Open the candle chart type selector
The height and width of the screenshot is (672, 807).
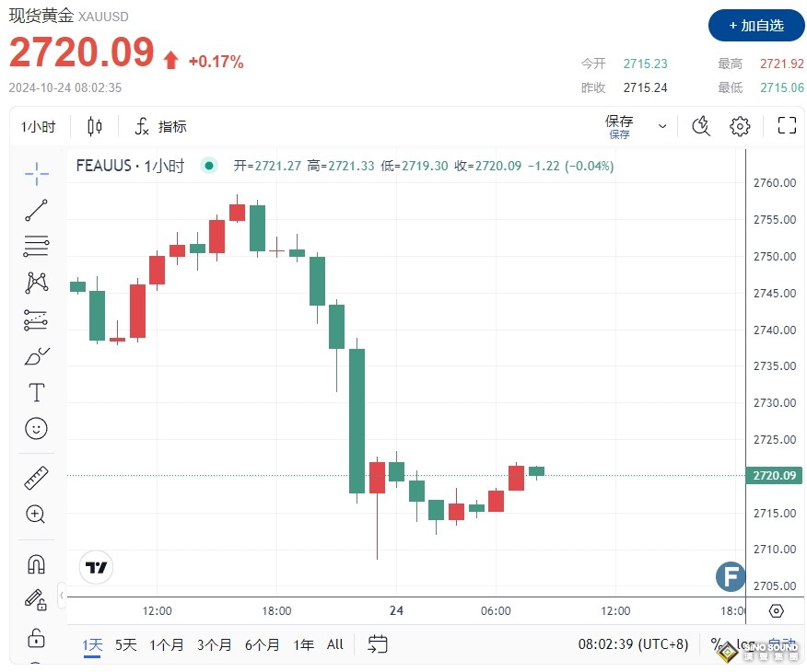pos(95,126)
